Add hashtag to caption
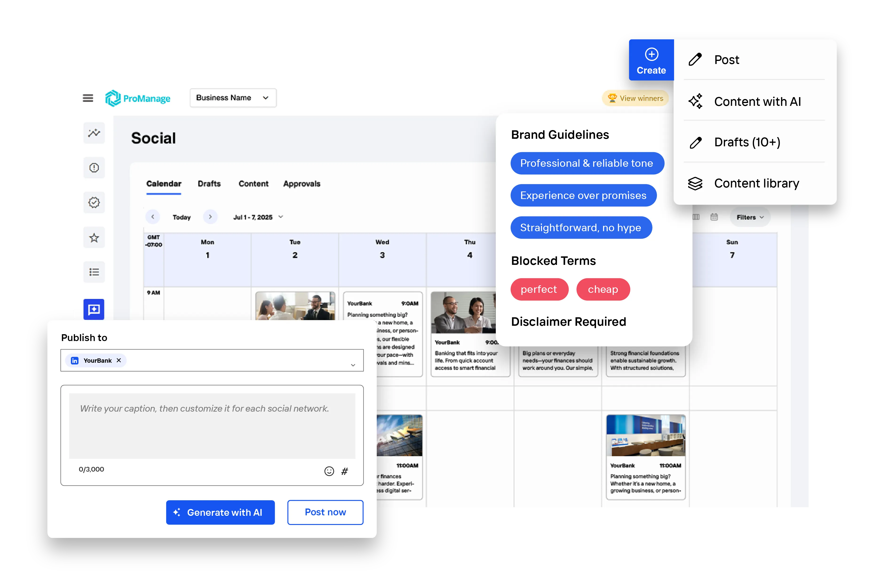Screen dimensions: 882x588 coord(345,471)
